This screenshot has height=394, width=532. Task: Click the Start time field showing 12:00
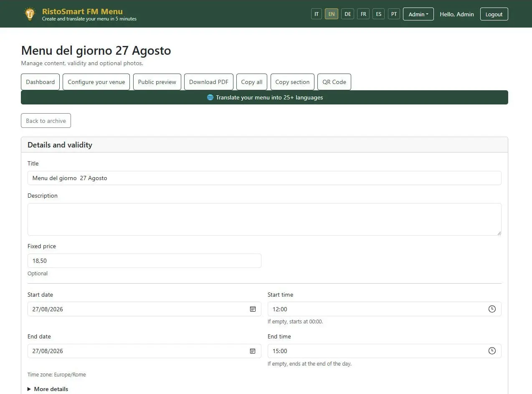pos(385,309)
